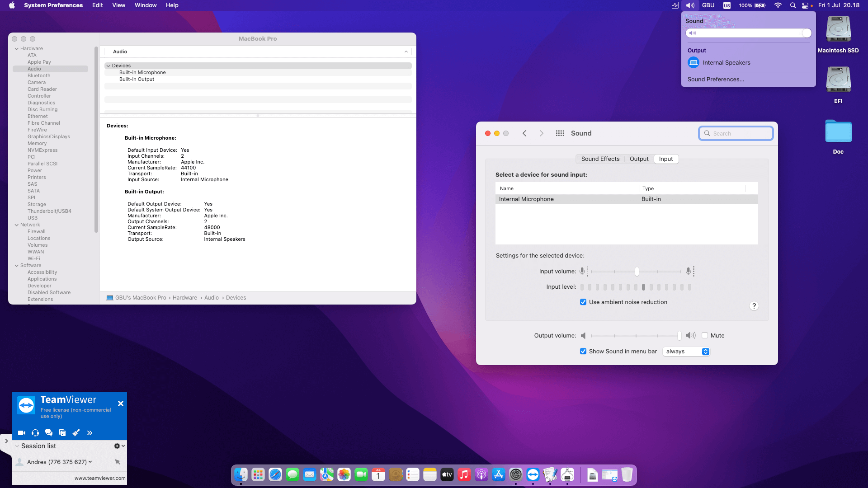Viewport: 868px width, 488px height.
Task: Tick the Mute checkbox
Action: point(705,336)
